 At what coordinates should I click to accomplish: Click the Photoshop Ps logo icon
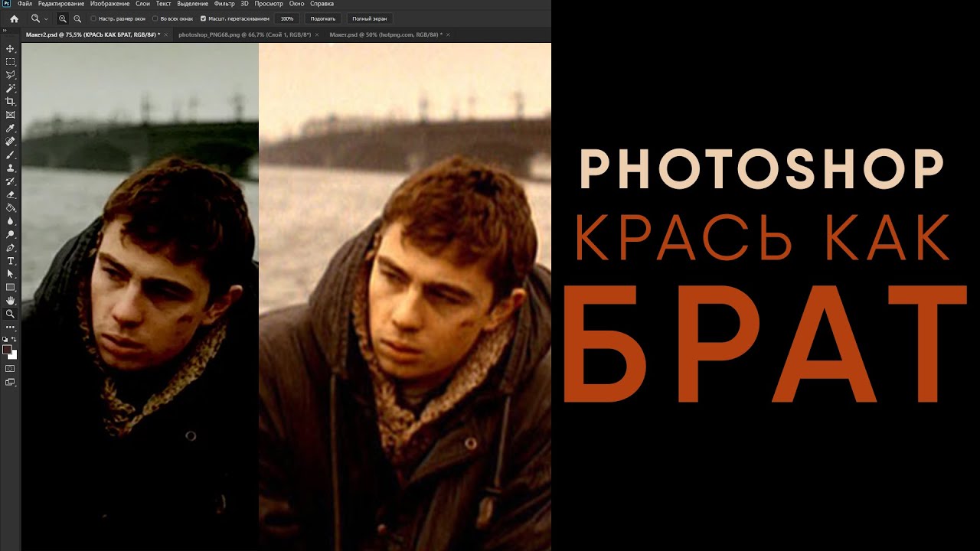pyautogui.click(x=6, y=4)
